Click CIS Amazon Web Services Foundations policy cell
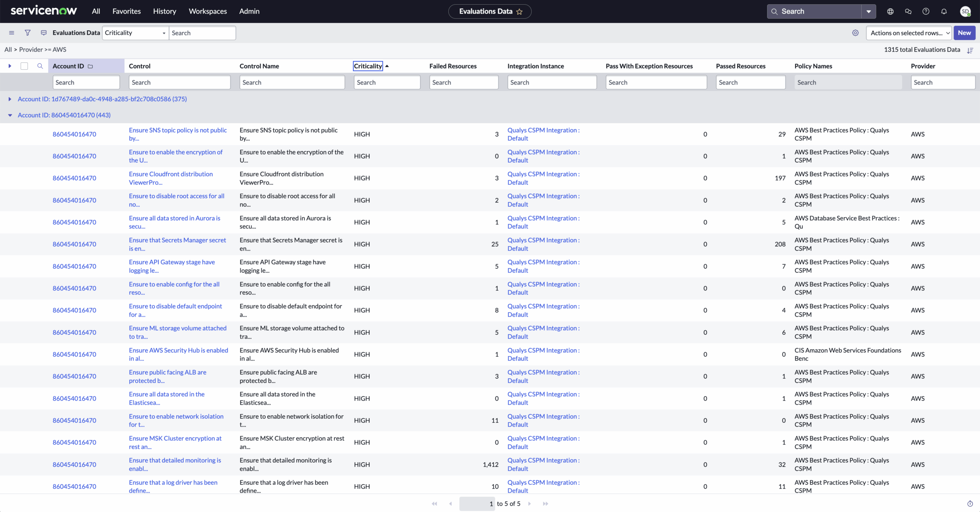980x512 pixels. click(848, 354)
